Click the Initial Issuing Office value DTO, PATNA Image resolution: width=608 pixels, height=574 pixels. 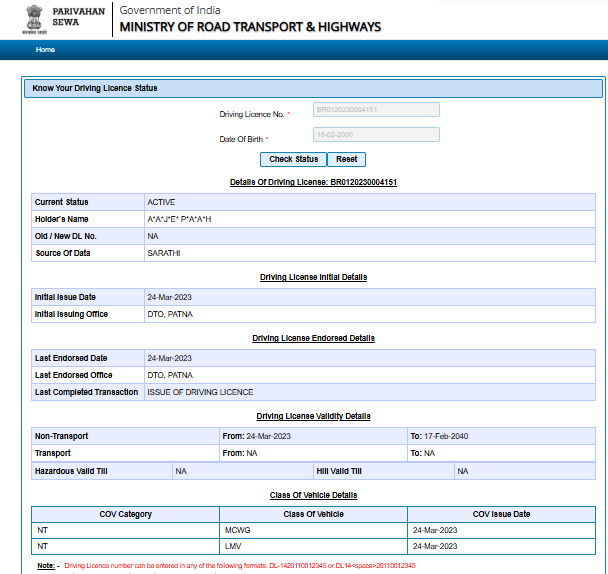coord(170,314)
